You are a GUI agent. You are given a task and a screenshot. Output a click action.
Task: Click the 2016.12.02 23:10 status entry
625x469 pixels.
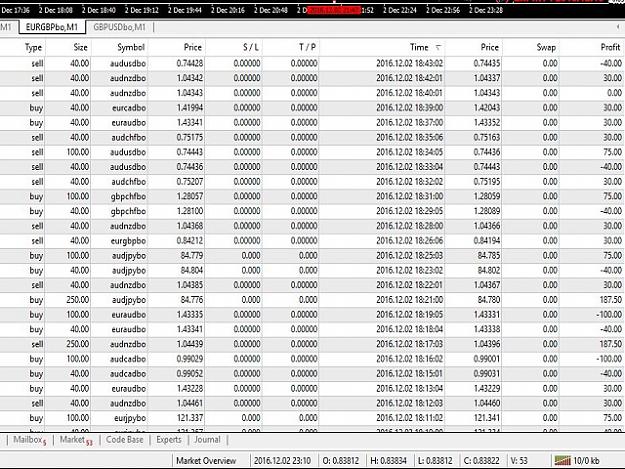click(282, 461)
